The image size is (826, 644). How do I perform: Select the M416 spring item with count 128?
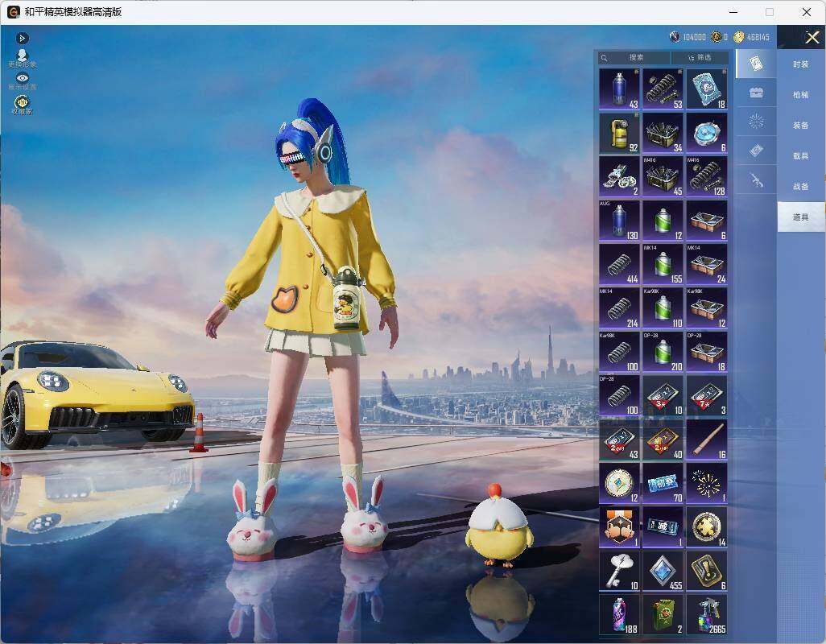[707, 176]
